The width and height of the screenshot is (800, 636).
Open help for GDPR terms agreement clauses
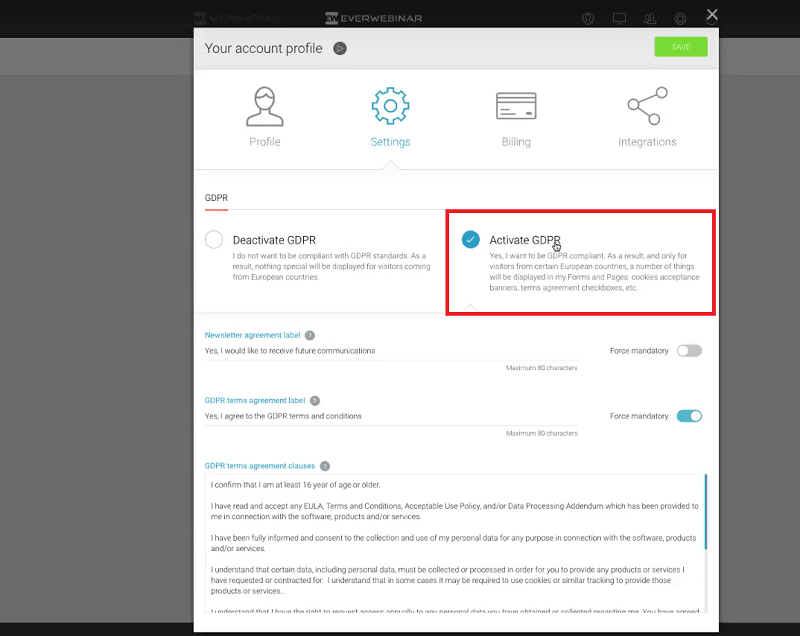click(x=324, y=466)
